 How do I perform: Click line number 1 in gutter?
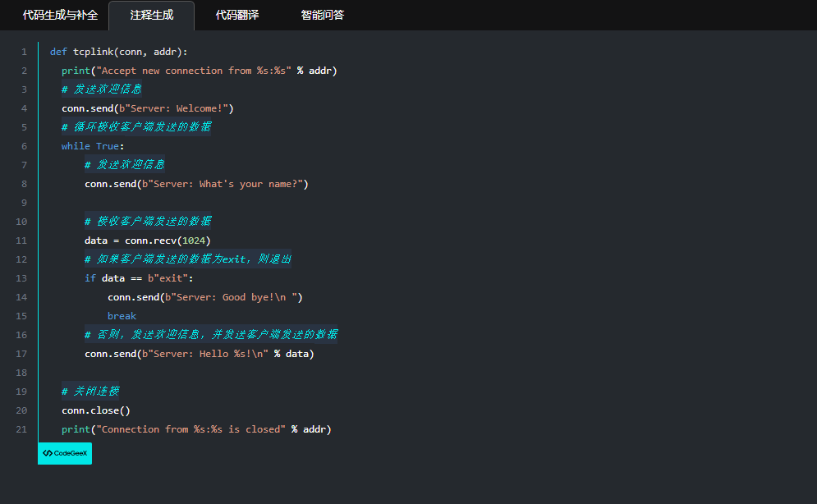[24, 52]
